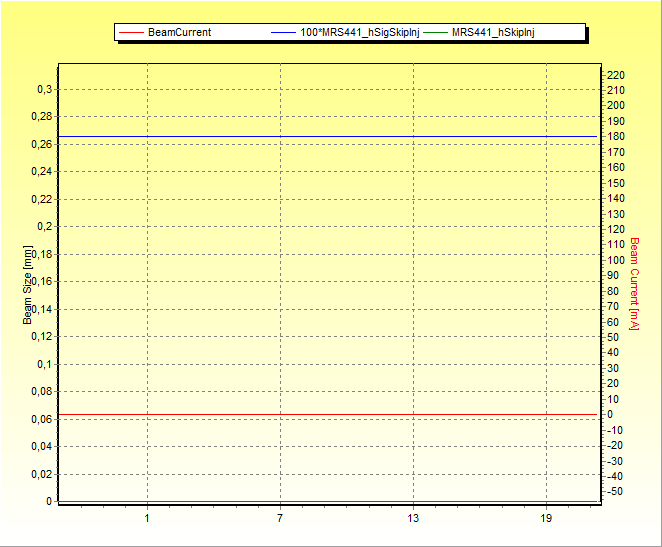Click the green legend line swatch
Viewport: 662px width, 547px height.
click(x=436, y=32)
